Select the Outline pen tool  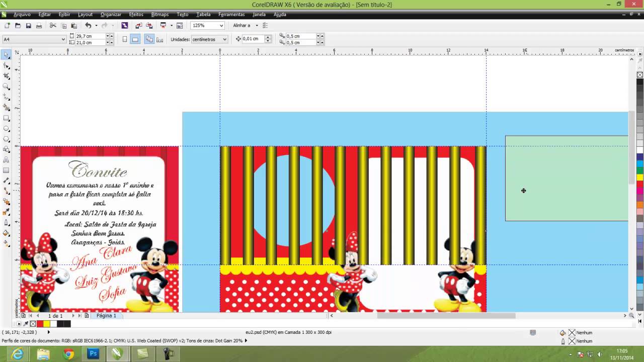7,223
